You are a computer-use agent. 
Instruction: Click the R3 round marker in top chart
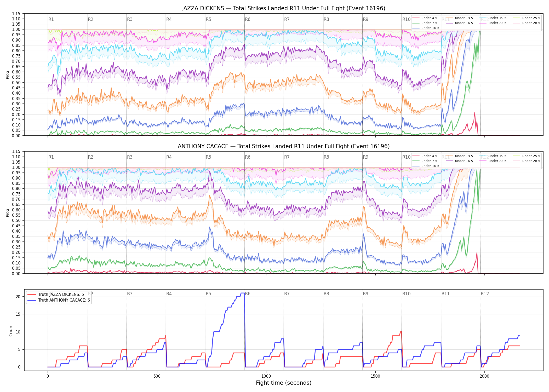pos(130,19)
